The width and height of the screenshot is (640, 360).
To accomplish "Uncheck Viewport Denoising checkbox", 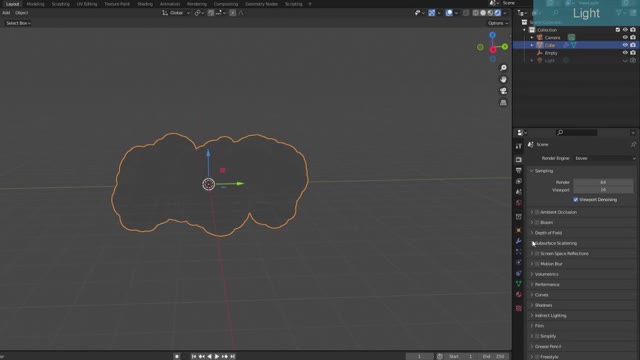I will click(576, 200).
